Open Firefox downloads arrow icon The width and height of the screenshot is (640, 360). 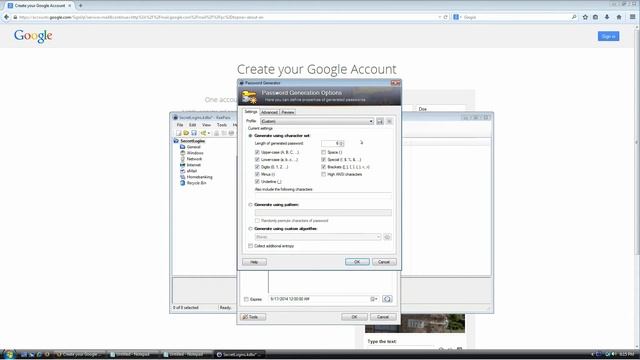[607, 17]
